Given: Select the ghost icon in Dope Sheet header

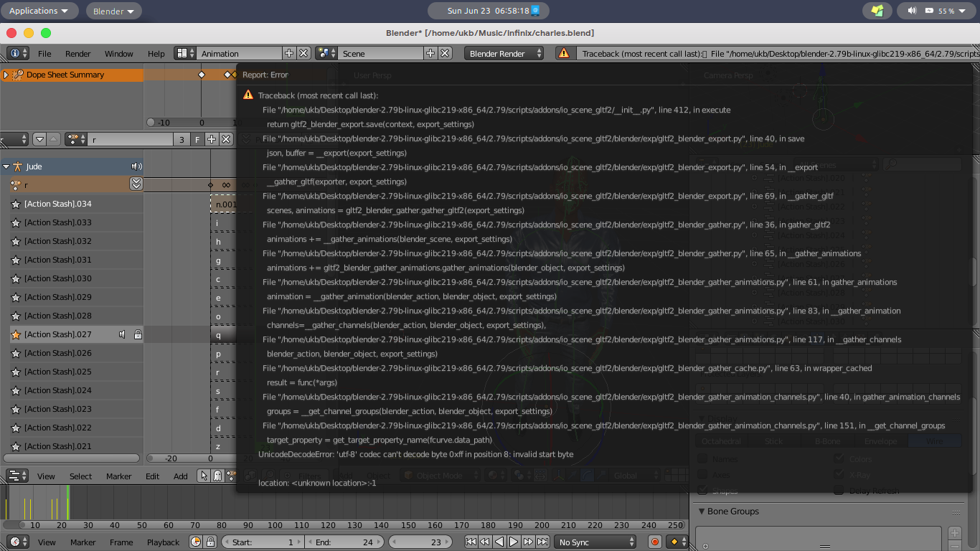Looking at the screenshot, I should pos(218,476).
